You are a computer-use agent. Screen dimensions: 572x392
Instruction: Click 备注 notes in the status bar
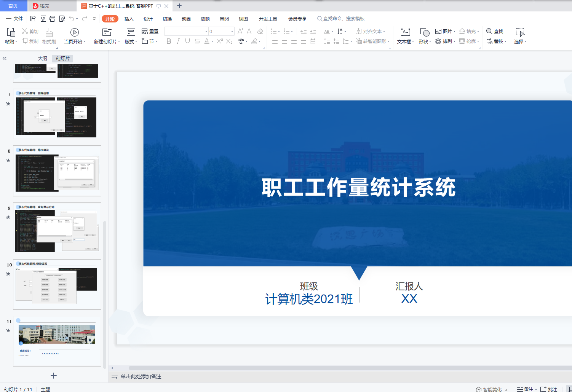(x=527, y=389)
